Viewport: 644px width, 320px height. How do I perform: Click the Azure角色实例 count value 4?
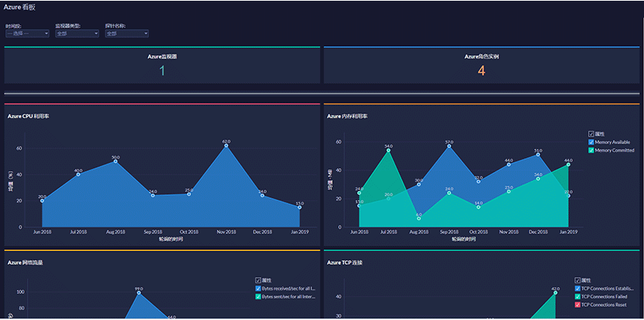pyautogui.click(x=481, y=71)
